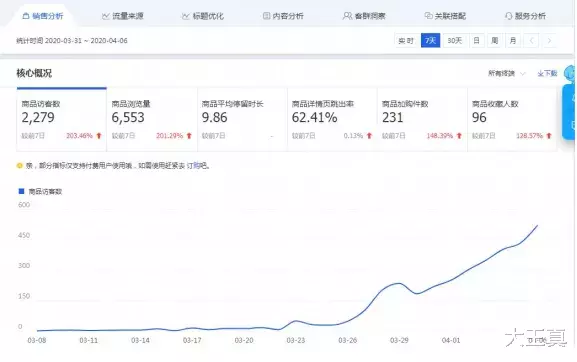The width and height of the screenshot is (577, 362).
Task: Click the 203.46% increase value
Action: click(x=79, y=136)
